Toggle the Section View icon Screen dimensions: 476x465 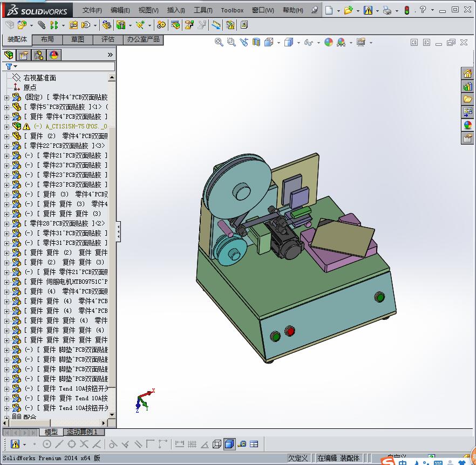click(x=256, y=42)
